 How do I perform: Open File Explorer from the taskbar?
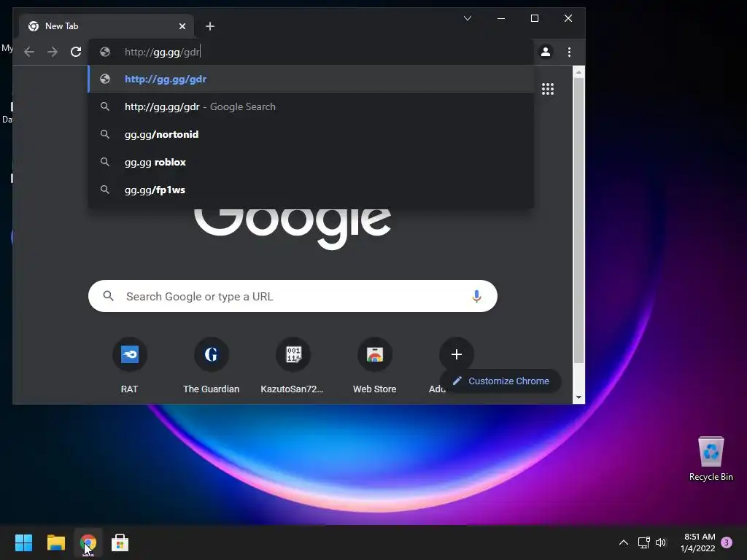[x=55, y=542]
